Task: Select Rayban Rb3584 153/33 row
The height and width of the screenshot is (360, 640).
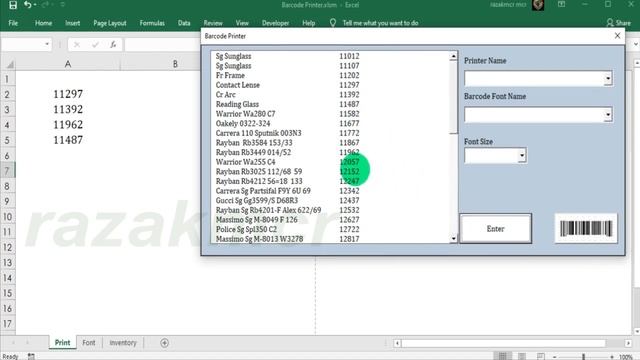Action: (331, 142)
